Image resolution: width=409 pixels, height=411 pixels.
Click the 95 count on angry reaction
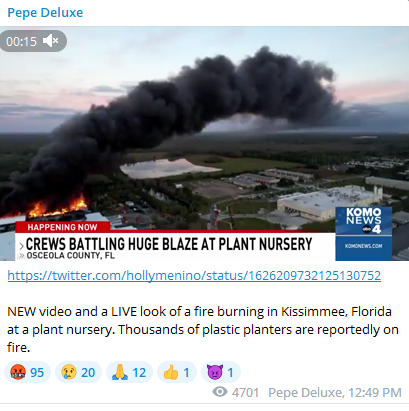pos(37,372)
